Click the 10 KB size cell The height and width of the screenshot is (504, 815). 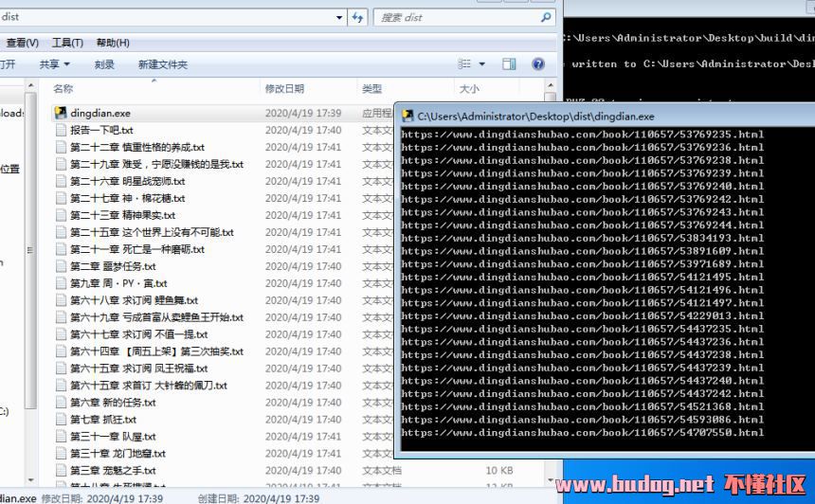pos(499,471)
